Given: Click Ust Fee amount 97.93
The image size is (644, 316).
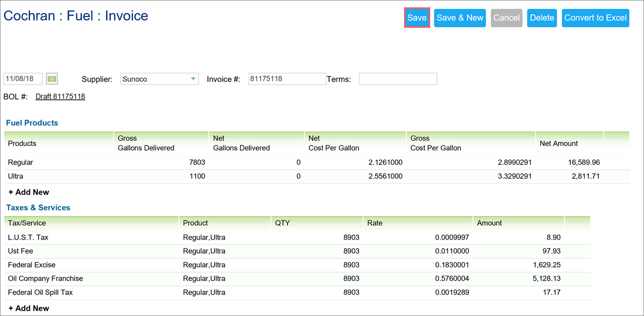Looking at the screenshot, I should (551, 251).
